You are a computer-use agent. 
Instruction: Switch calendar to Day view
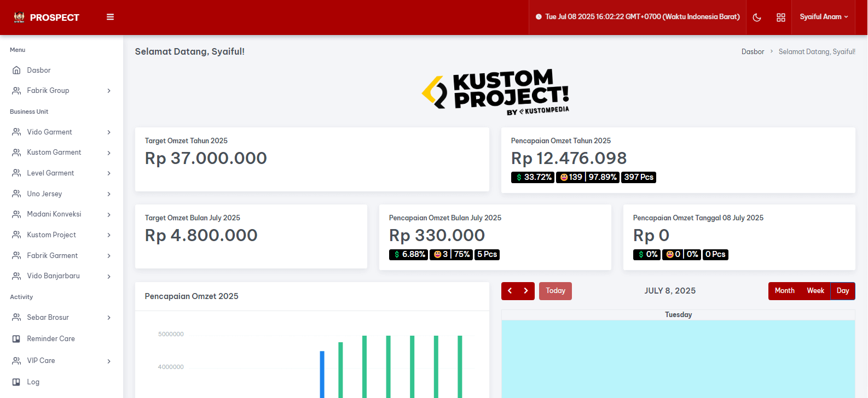point(843,291)
